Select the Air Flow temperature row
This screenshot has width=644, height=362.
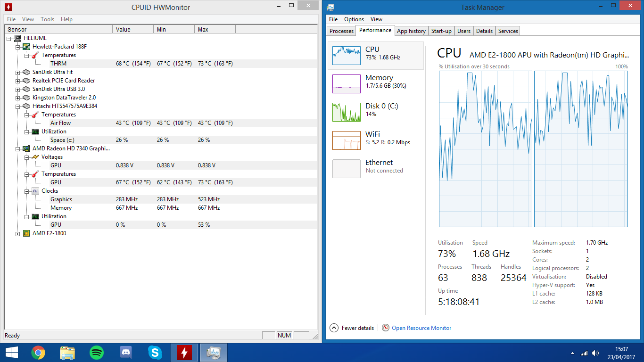point(161,123)
